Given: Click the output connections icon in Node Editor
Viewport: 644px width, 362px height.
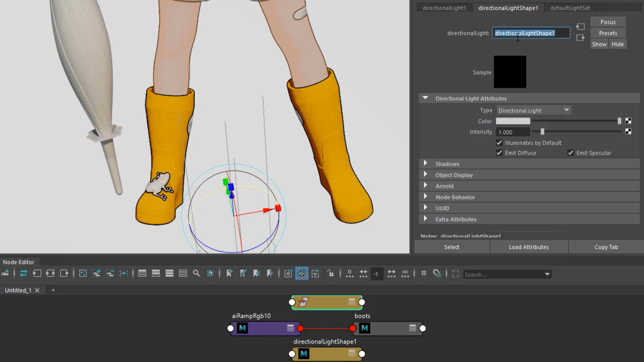Looking at the screenshot, I should [64, 273].
